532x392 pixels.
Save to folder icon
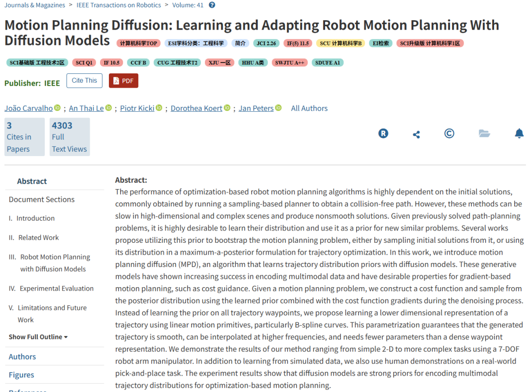point(484,133)
